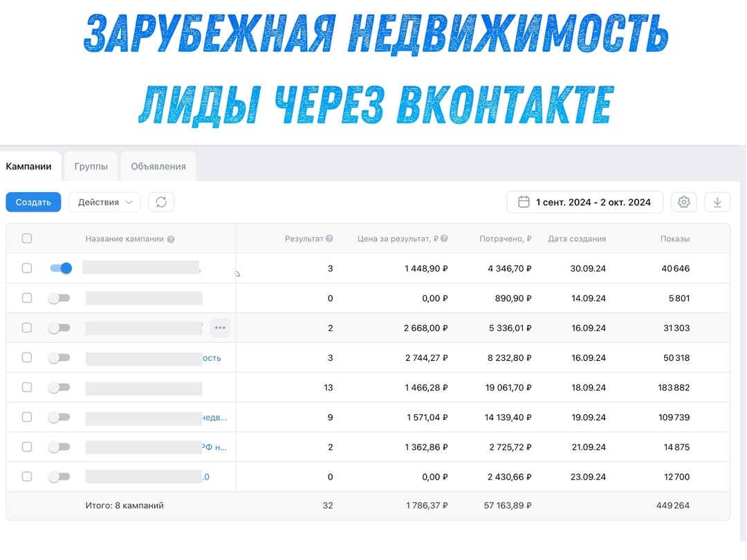Open date range 1 сент. 2024 - 2 окт. 2024
Screen dimensions: 747x560
[584, 202]
